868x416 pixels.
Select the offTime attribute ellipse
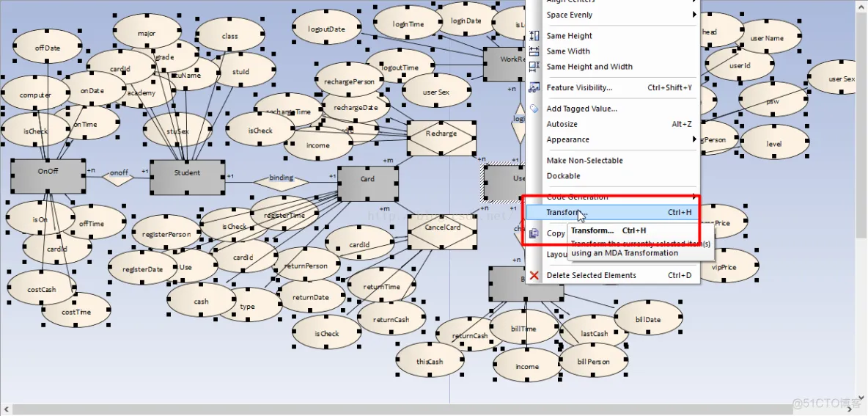[x=92, y=223]
